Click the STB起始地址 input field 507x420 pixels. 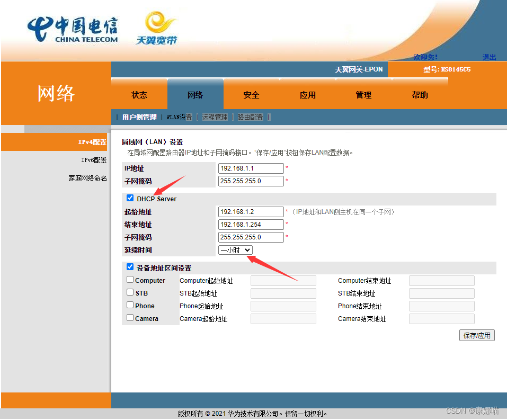283,293
